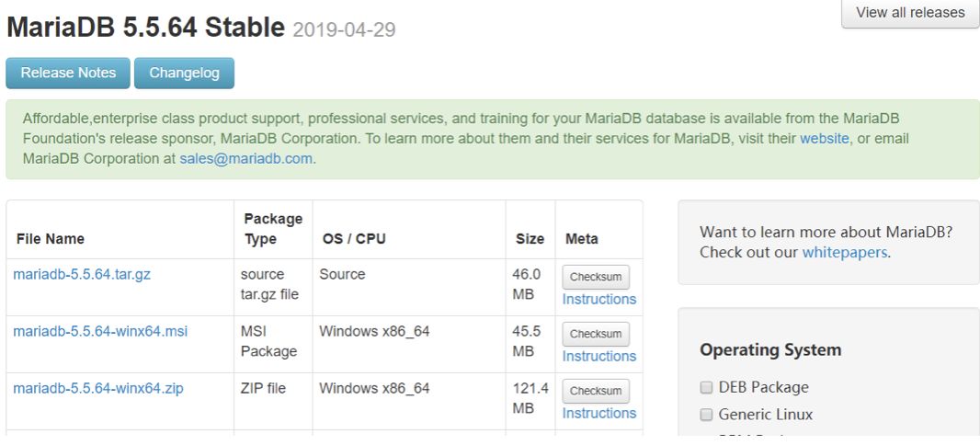The width and height of the screenshot is (980, 445).
Task: Click the OS / CPU column header
Action: pos(354,239)
